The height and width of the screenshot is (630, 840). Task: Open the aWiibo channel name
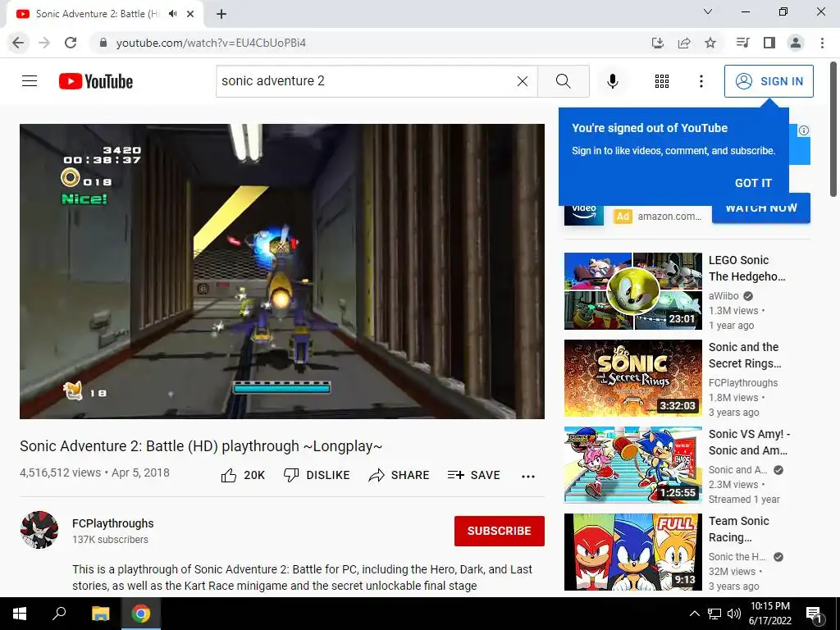pyautogui.click(x=724, y=295)
